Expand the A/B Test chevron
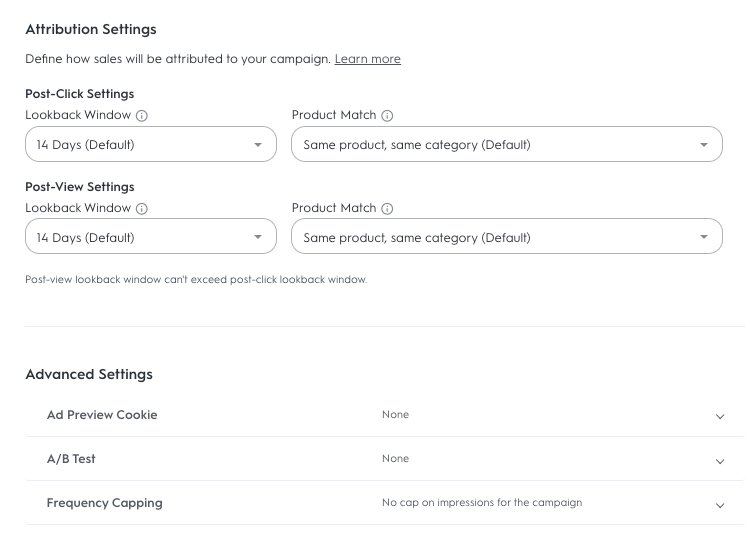The image size is (756, 540). (720, 460)
